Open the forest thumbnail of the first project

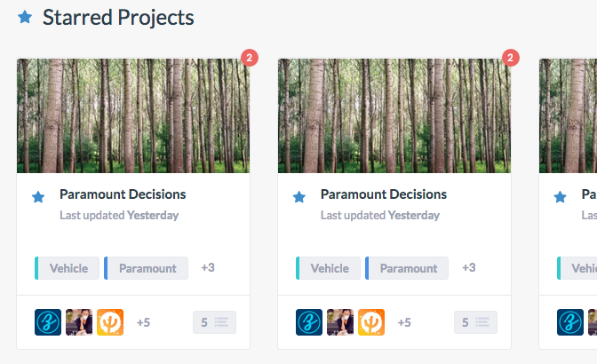(x=133, y=115)
